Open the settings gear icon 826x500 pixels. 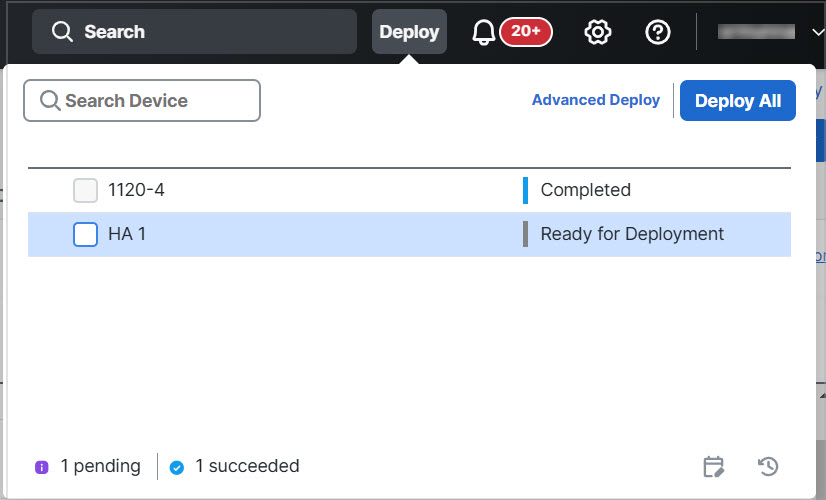coord(597,32)
